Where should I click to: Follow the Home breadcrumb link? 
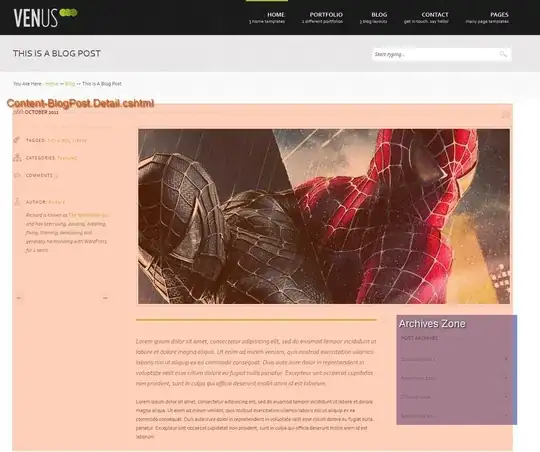[x=52, y=84]
